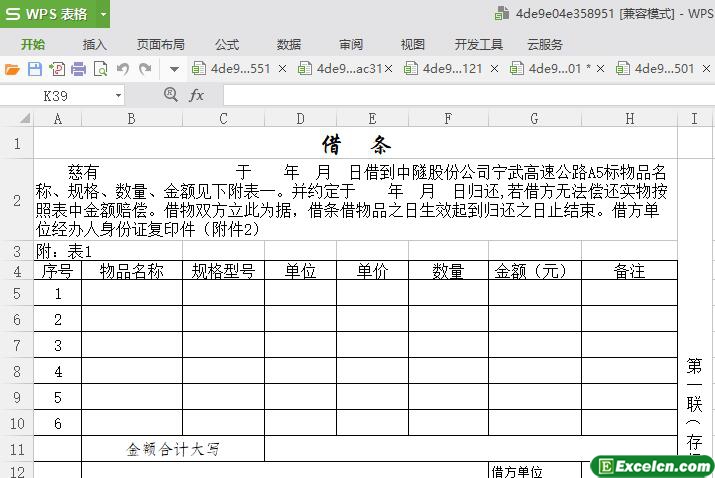Screen dimensions: 715x478
Task: Close the 4de9...551 document tab
Action: click(283, 69)
